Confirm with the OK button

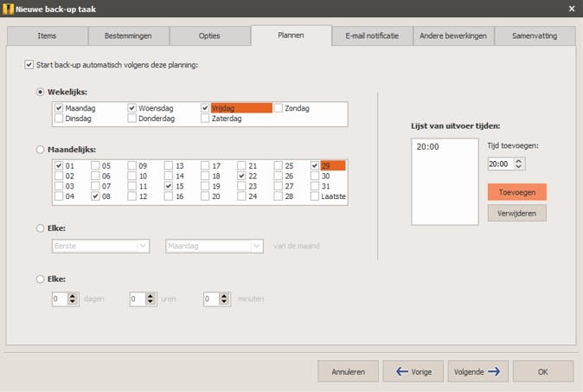[543, 371]
